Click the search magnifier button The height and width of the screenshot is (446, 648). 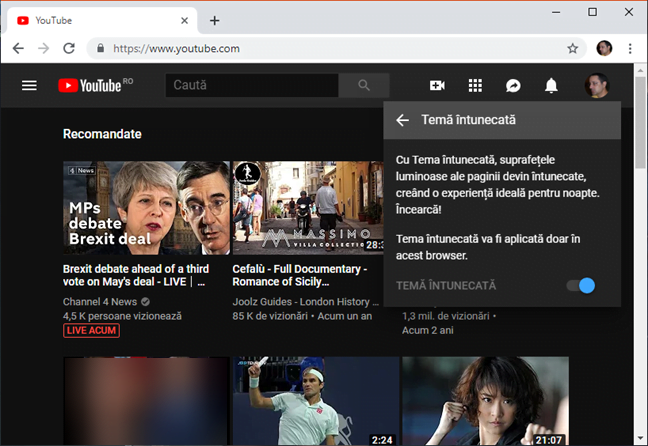click(364, 85)
